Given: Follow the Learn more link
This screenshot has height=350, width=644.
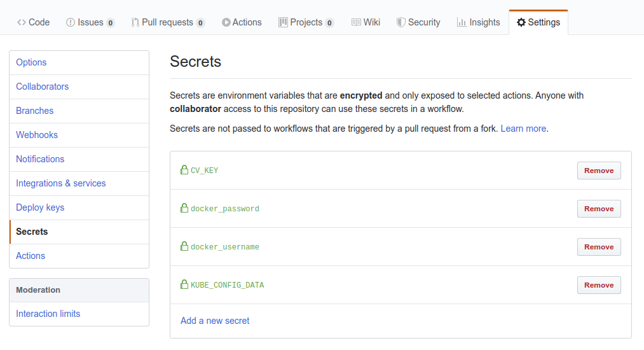Looking at the screenshot, I should (523, 129).
